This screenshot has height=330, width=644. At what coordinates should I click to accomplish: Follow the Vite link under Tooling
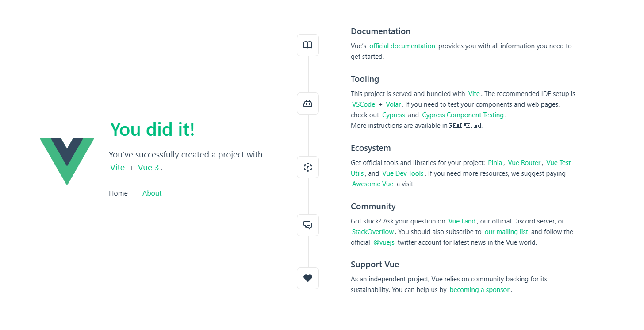[x=474, y=94]
